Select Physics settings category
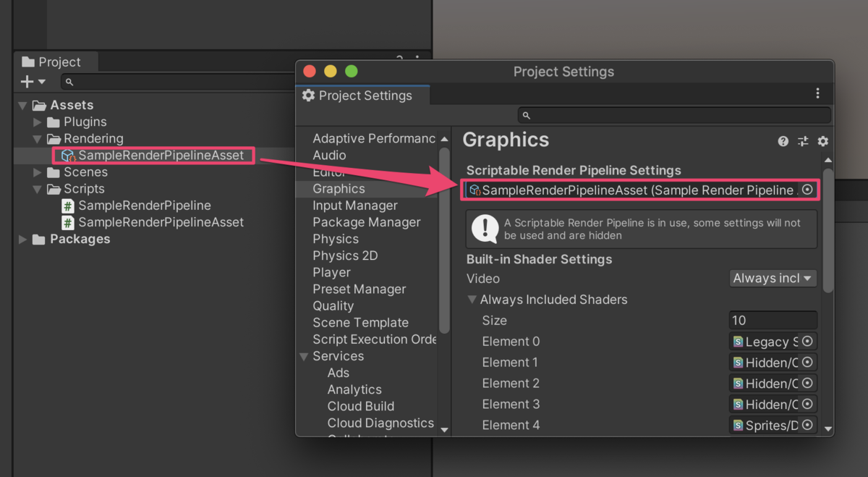 pyautogui.click(x=336, y=238)
